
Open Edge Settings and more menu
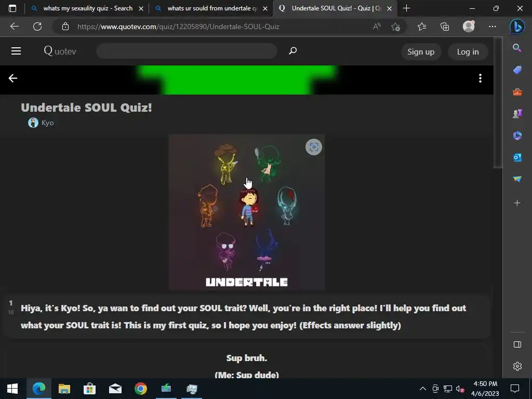pyautogui.click(x=493, y=26)
